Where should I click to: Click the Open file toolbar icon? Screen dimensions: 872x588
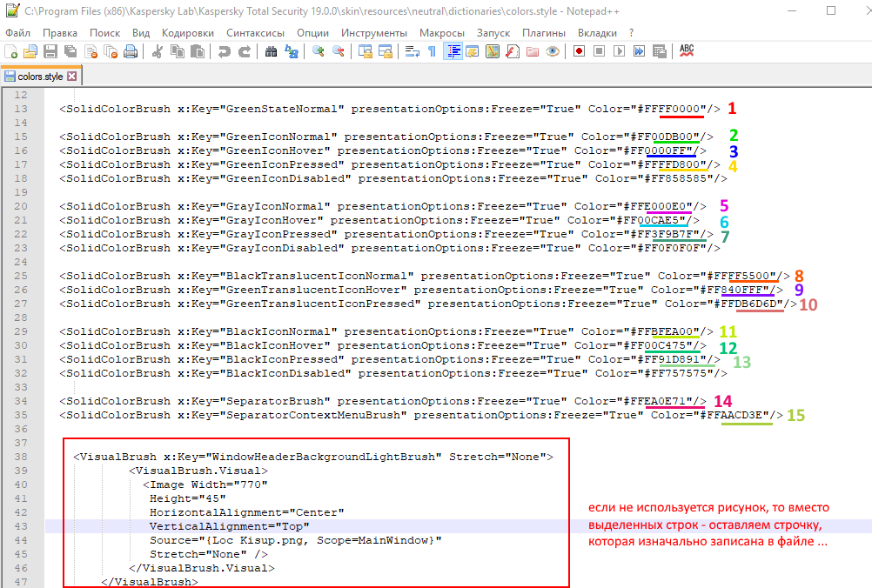(30, 51)
